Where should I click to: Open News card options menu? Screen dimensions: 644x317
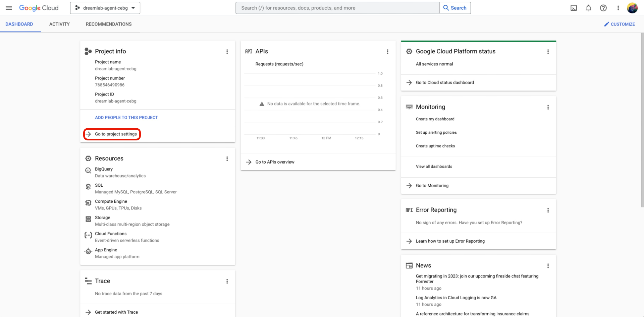[548, 266]
